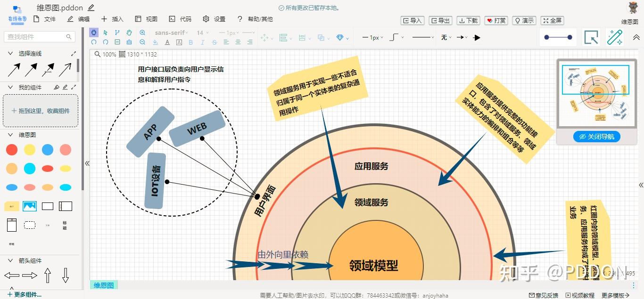The width and height of the screenshot is (644, 299).
Task: Open the layer ordering dropdown
Action: point(323,38)
